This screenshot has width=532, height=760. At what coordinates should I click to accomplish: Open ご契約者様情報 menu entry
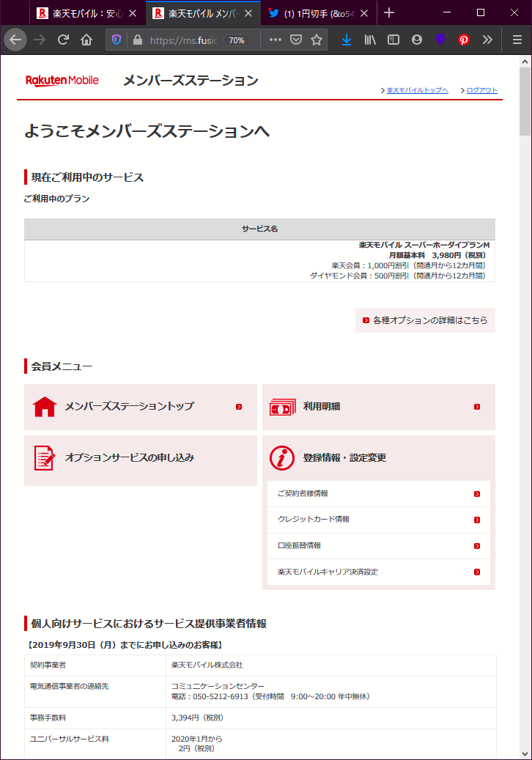(x=378, y=494)
